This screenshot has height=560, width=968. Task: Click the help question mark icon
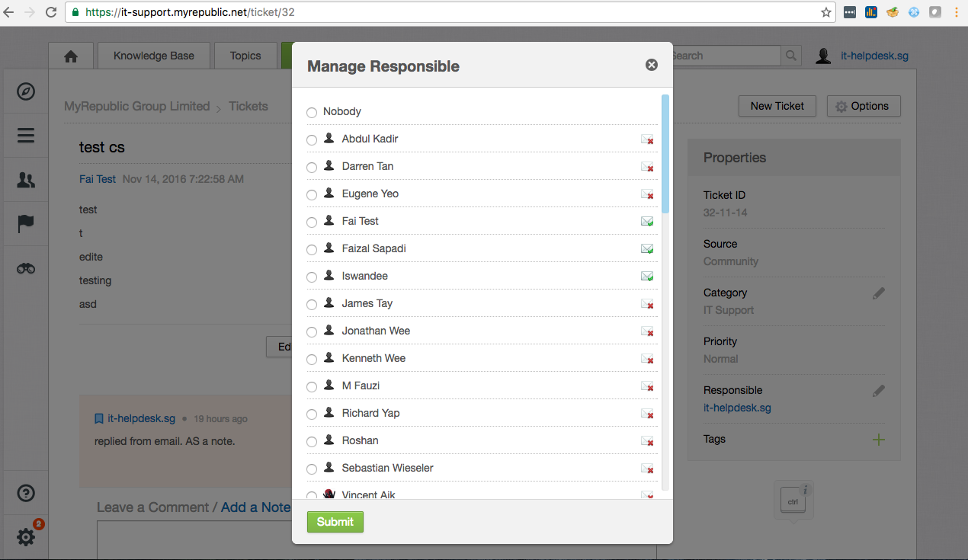[26, 494]
